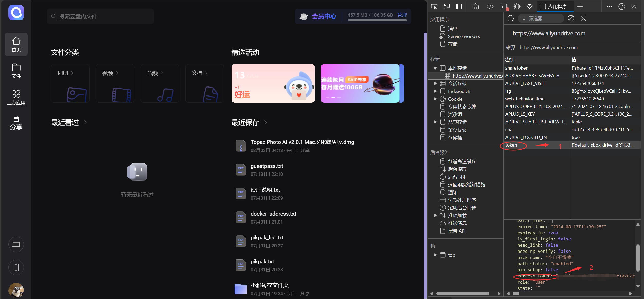The image size is (644, 299).
Task: Toggle the devtools dock side icon
Action: click(459, 7)
